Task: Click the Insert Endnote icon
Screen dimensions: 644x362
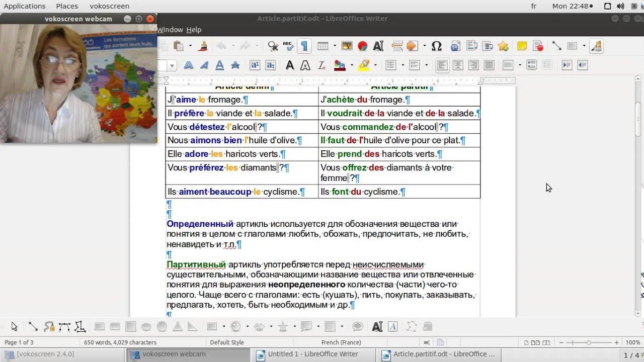Action: 487,46
